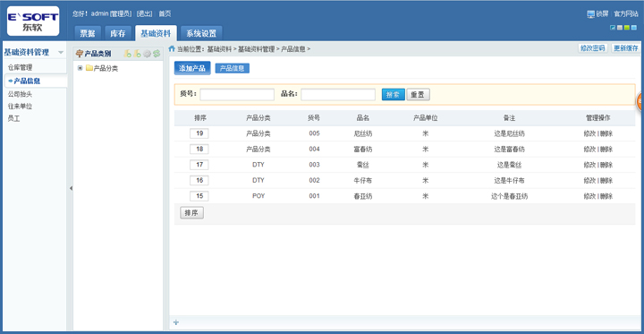Screen dimensions: 644x334
Task: Select the green theme swatch
Action: pos(627,28)
